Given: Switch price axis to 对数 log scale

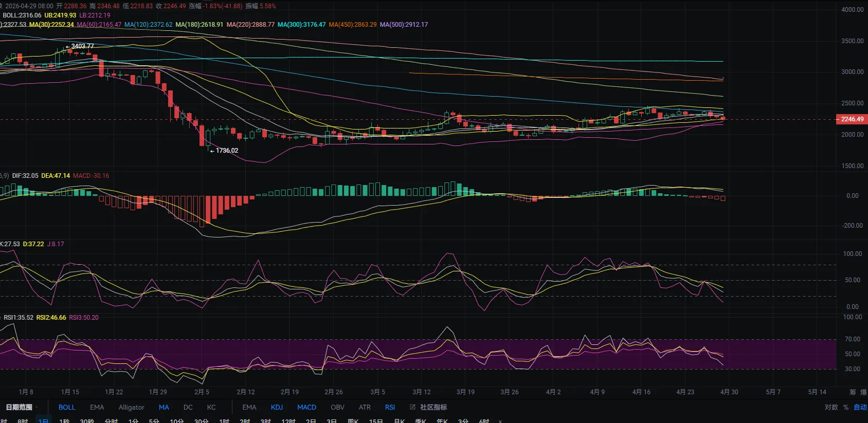Looking at the screenshot, I should 831,407.
